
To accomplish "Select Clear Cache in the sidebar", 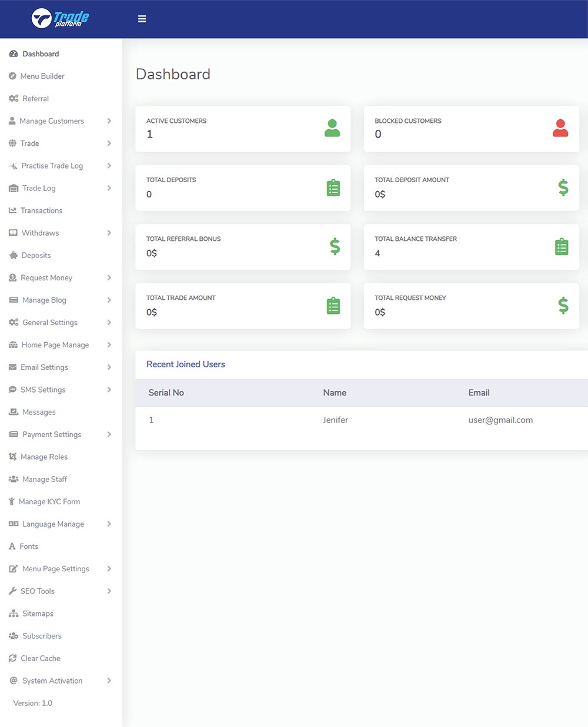I will pyautogui.click(x=40, y=658).
